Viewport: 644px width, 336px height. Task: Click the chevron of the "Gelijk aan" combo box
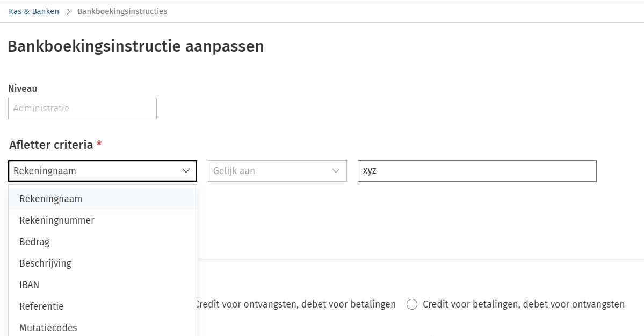point(336,170)
